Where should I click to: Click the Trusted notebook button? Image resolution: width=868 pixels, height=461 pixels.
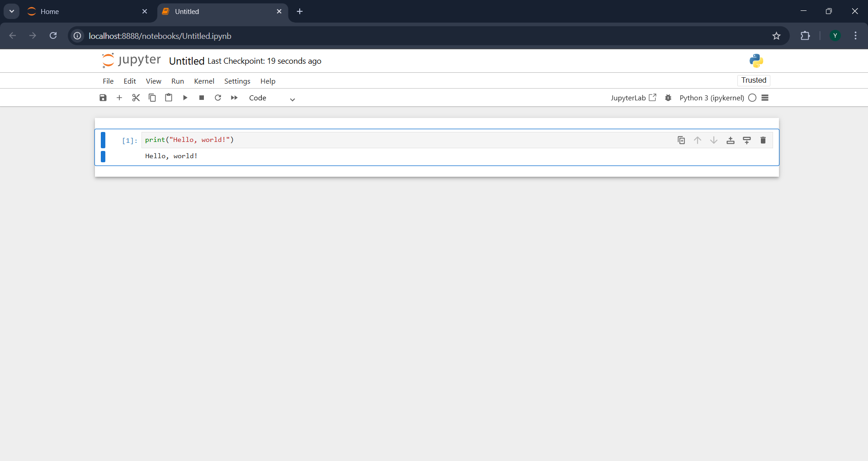point(754,80)
